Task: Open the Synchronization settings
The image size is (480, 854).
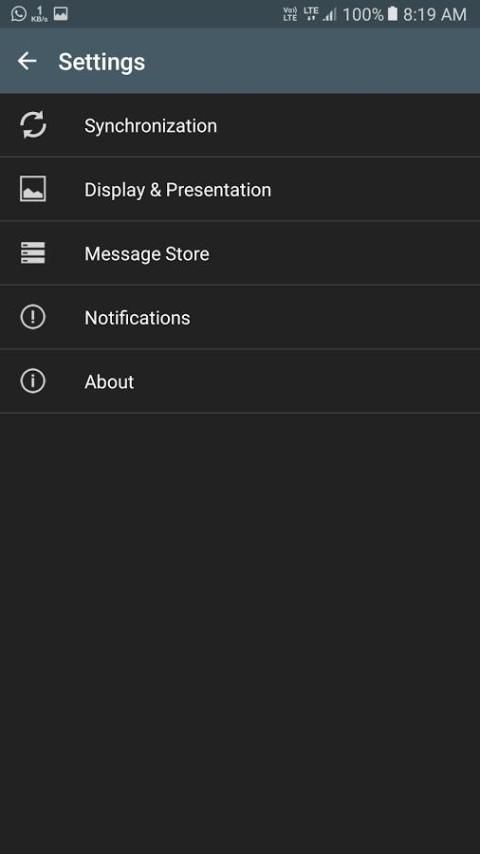Action: 240,125
